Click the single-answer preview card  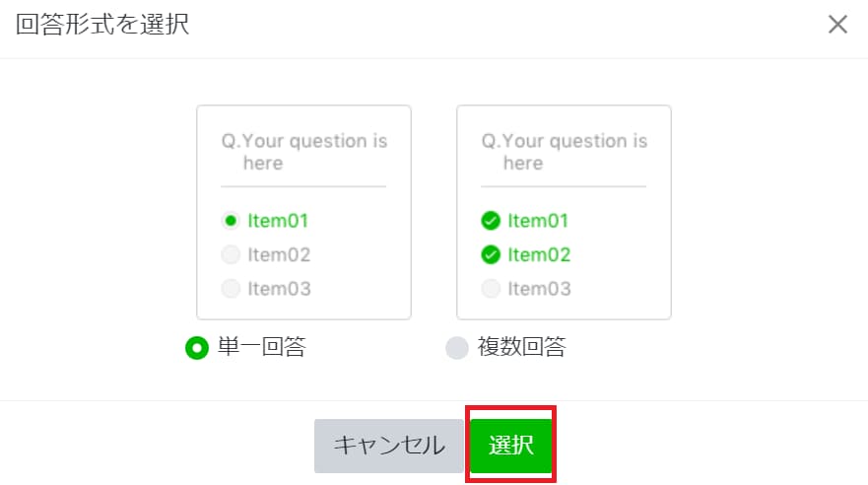(x=303, y=212)
